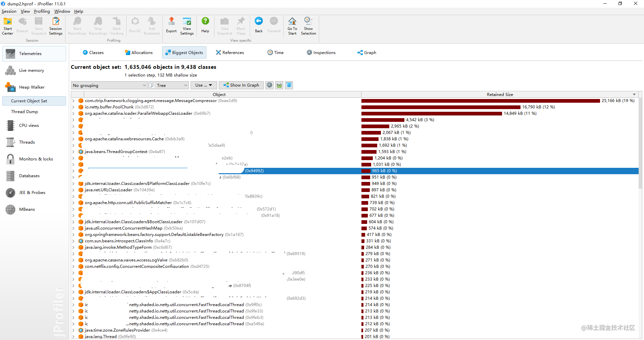Switch to the Inspections tab
The image size is (644, 340).
(321, 52)
